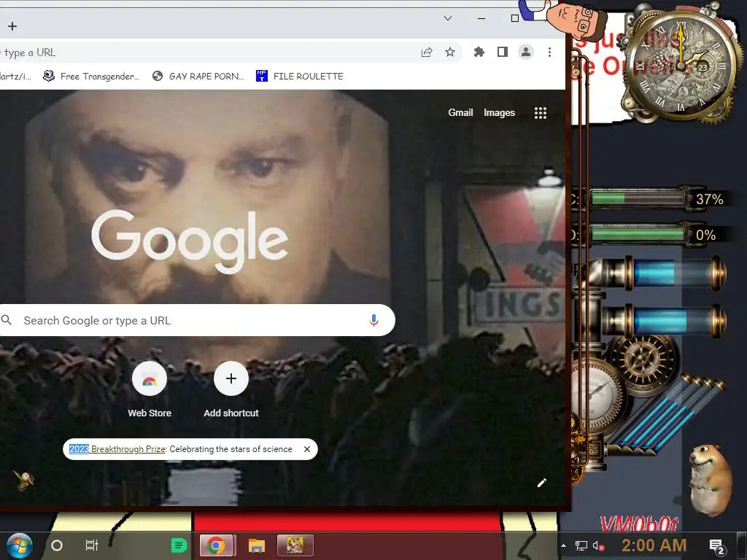
Task: Share this page icon in the address bar
Action: point(427,52)
